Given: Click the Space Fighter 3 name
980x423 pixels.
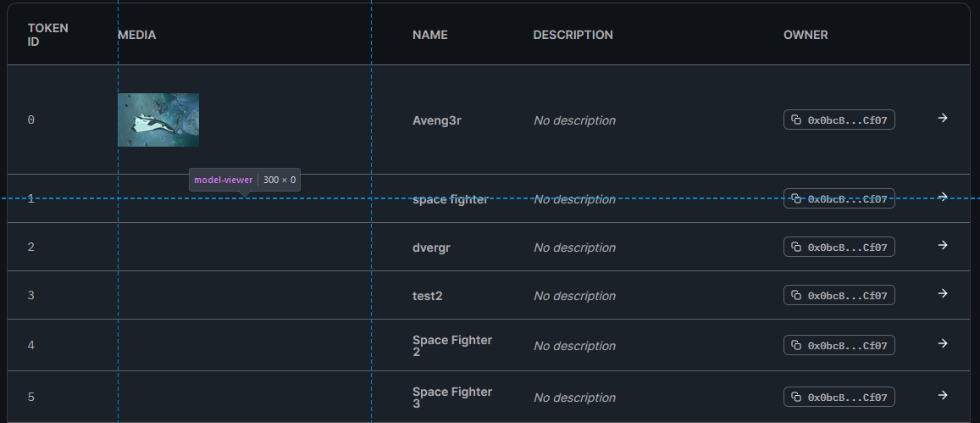Looking at the screenshot, I should (x=452, y=398).
